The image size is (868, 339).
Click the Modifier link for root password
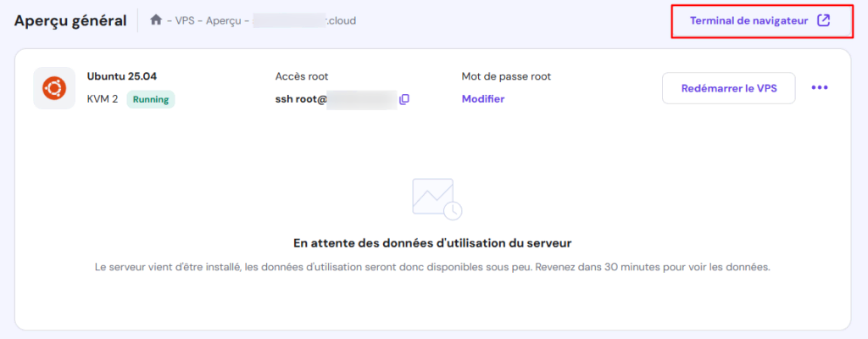pyautogui.click(x=482, y=99)
